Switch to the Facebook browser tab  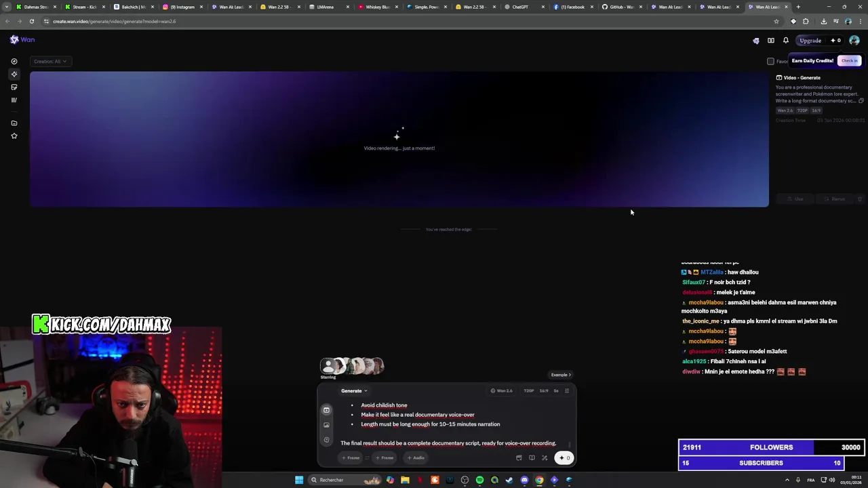coord(572,7)
